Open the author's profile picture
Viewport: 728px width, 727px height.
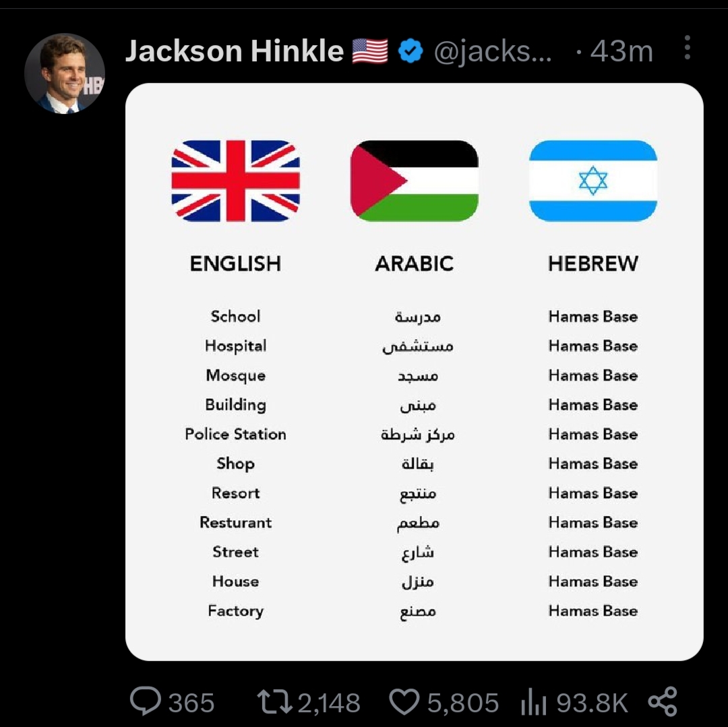[x=65, y=73]
